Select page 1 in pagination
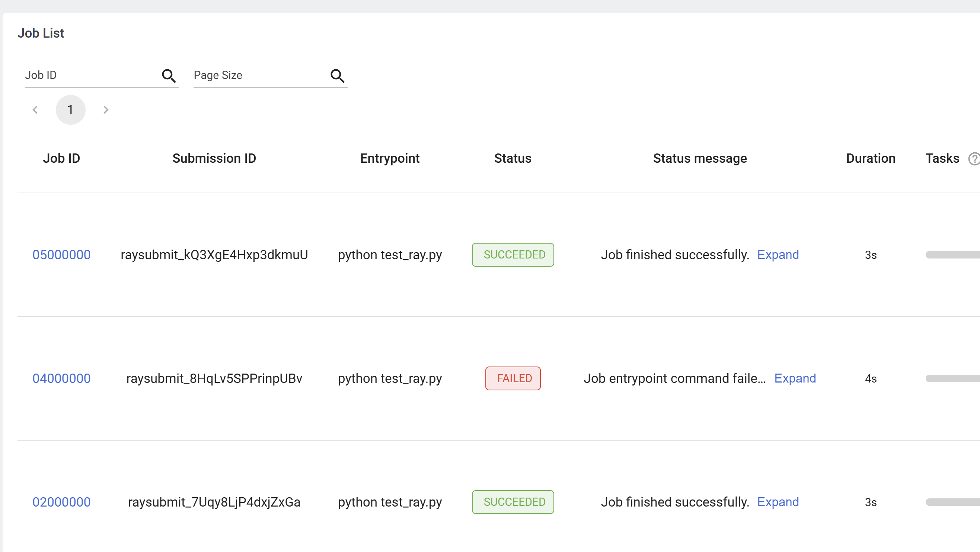980x552 pixels. point(70,110)
